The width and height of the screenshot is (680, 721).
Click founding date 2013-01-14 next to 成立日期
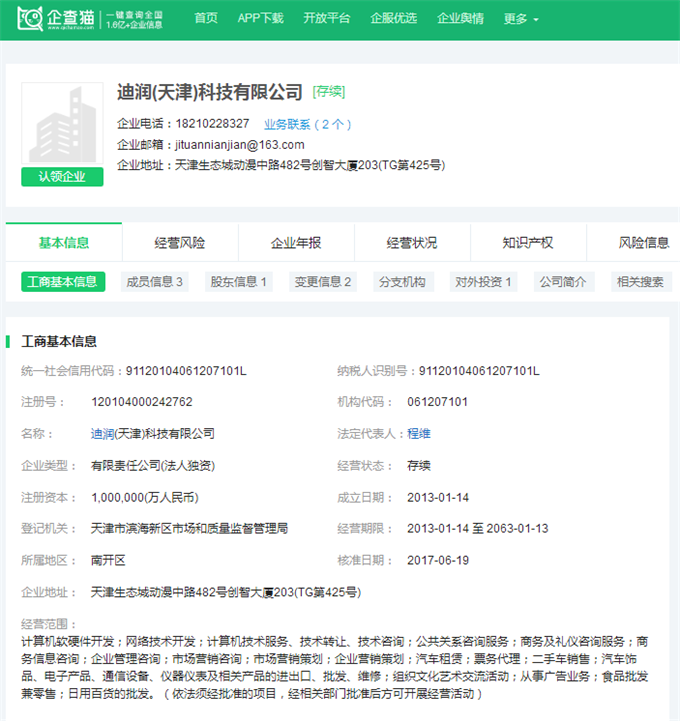[x=438, y=497]
